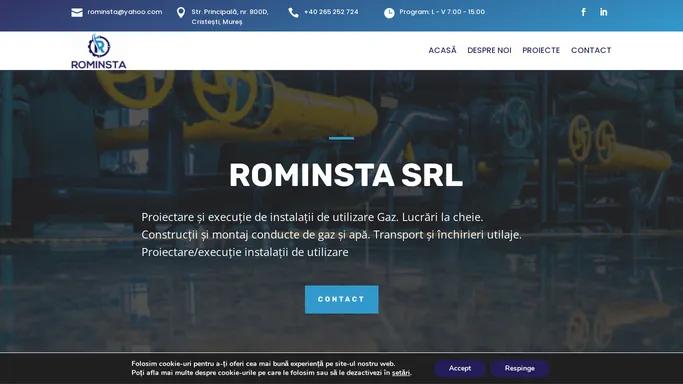Reject cookies with the Respinge button
Image resolution: width=683 pixels, height=384 pixels.
tap(520, 368)
